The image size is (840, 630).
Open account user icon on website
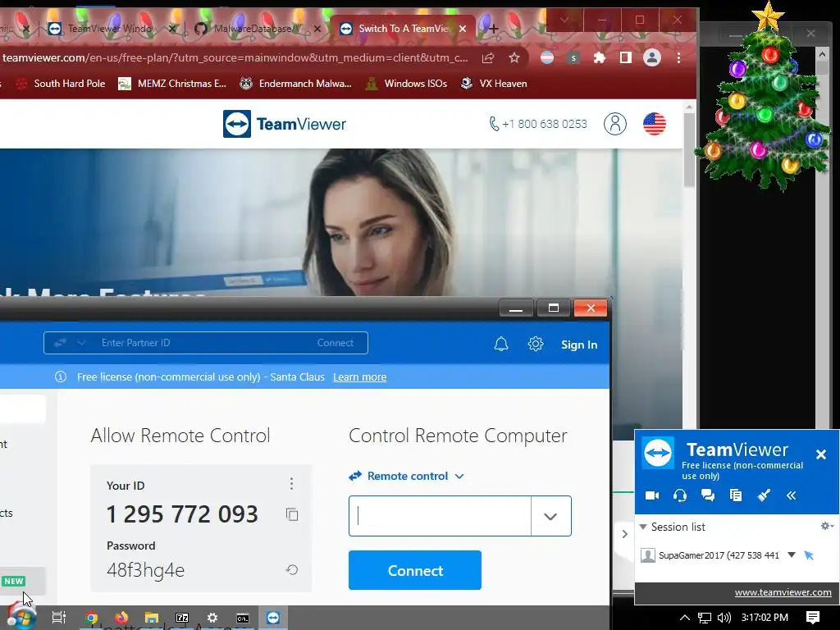615,124
